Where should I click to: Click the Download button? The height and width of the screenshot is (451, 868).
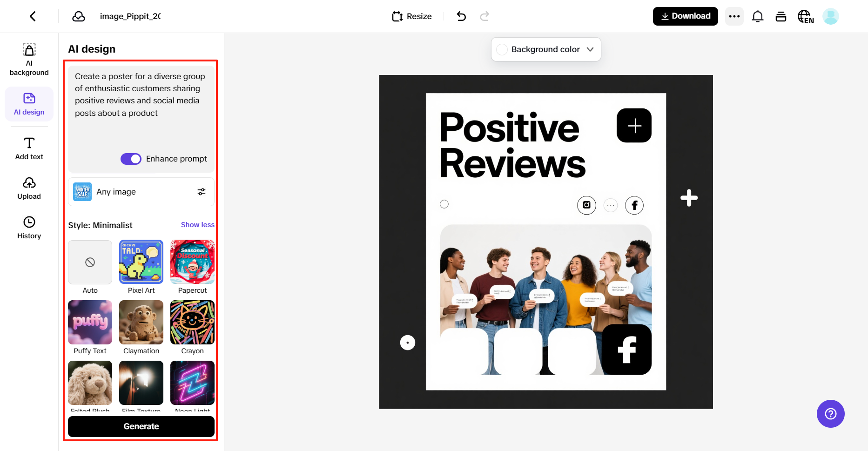(x=686, y=16)
